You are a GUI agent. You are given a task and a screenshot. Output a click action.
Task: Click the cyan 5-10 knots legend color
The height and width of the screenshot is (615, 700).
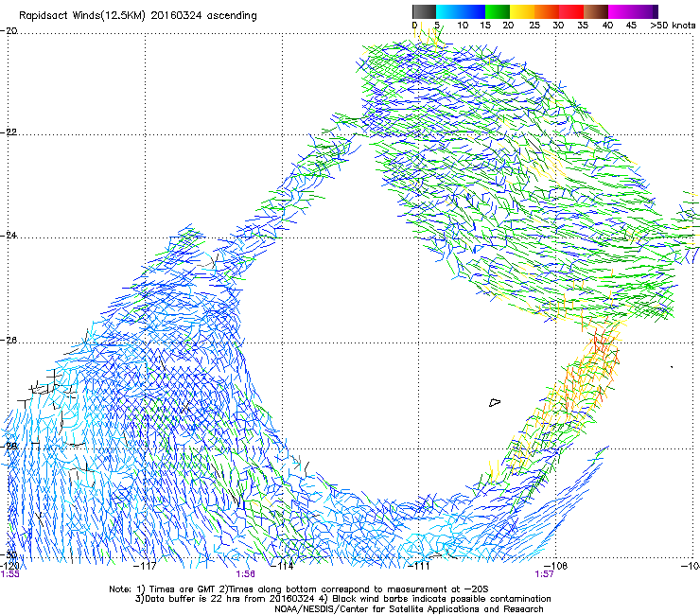(x=448, y=11)
